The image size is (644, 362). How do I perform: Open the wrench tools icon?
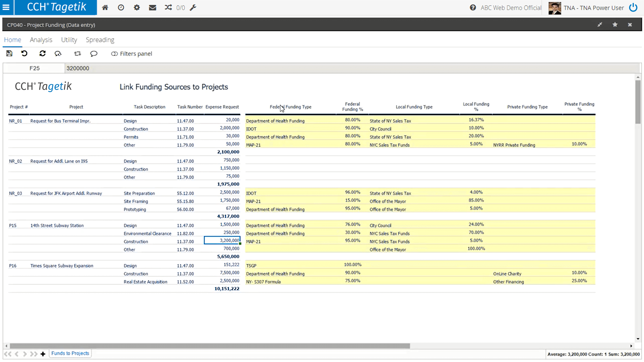point(193,7)
